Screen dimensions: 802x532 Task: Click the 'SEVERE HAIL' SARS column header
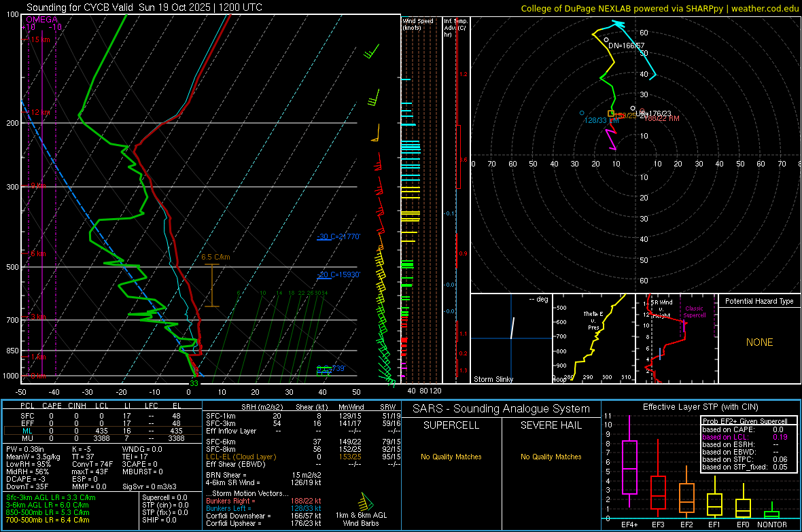(551, 425)
